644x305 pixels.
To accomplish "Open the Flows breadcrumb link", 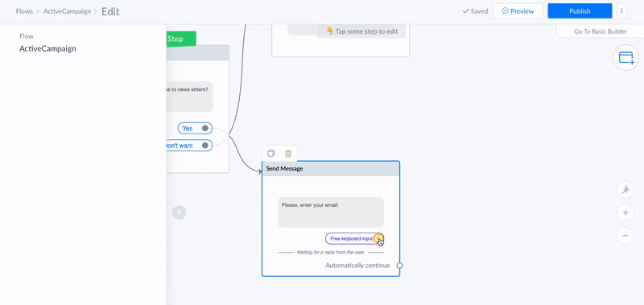I will (24, 11).
